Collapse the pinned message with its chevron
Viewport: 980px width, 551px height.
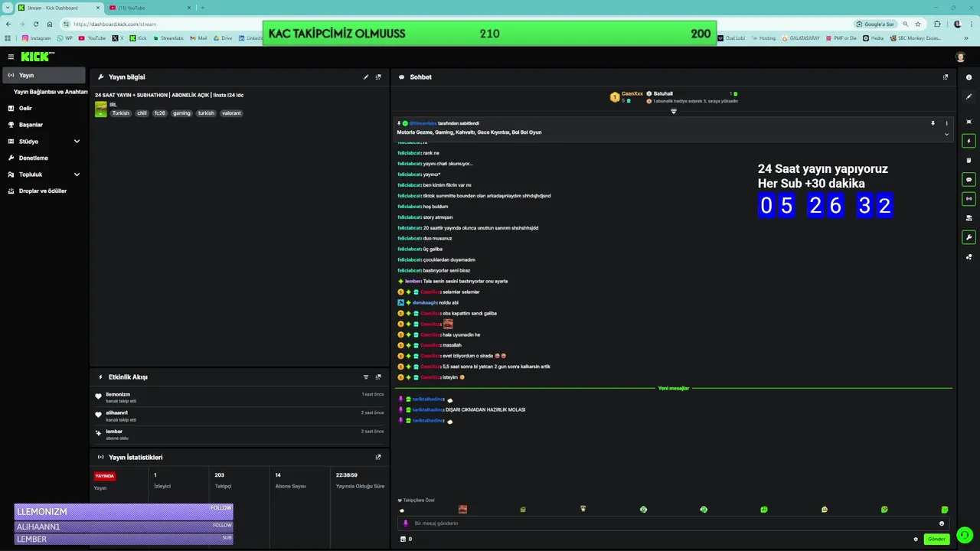[946, 135]
